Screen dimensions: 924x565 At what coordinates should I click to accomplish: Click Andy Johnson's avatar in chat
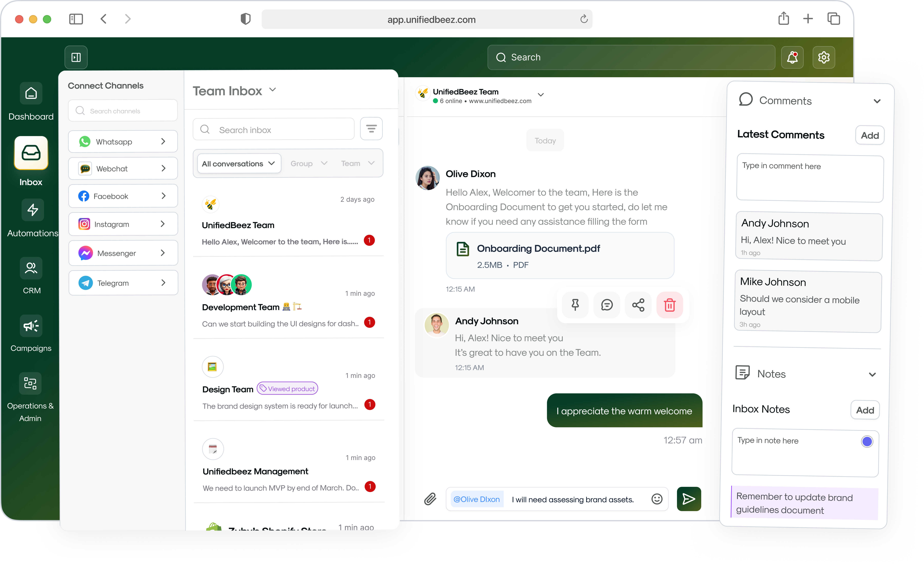pos(436,325)
